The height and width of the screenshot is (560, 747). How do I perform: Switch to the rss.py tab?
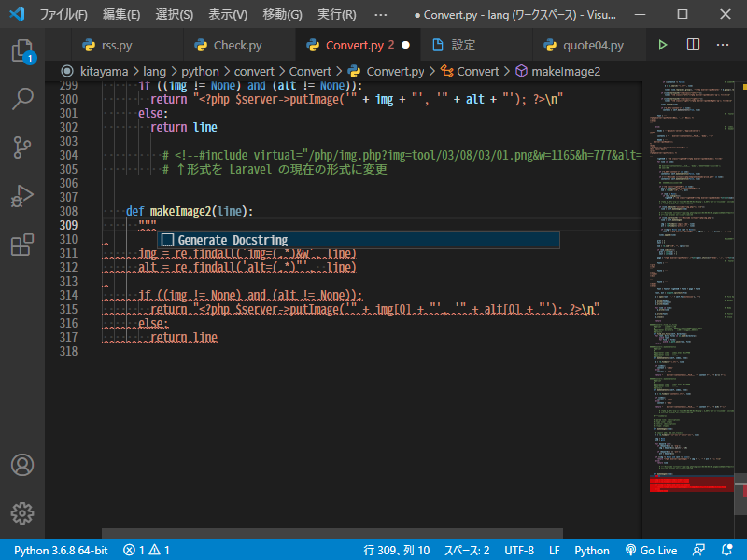pyautogui.click(x=114, y=45)
